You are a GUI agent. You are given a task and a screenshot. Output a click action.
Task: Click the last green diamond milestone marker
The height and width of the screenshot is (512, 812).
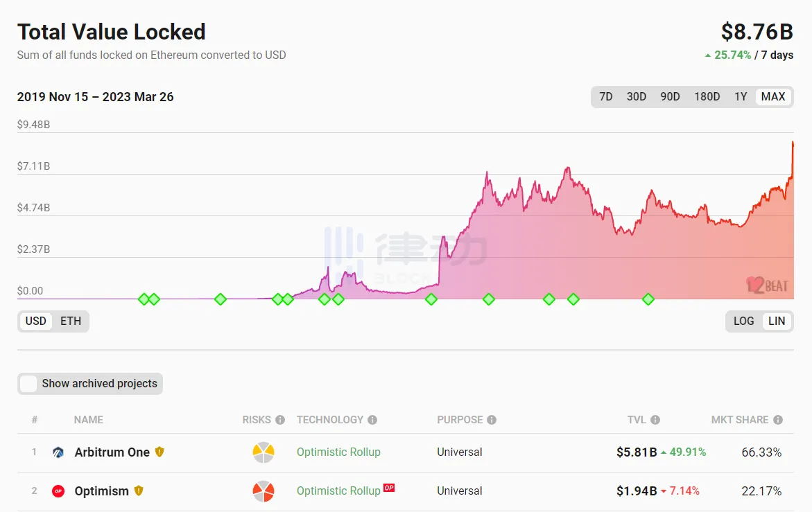648,299
